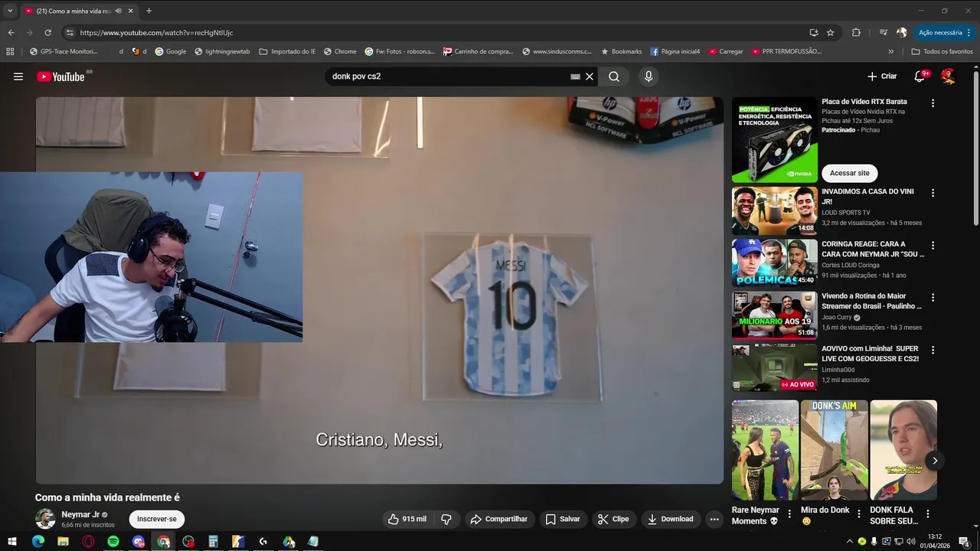Show next shorts with right arrow

pos(935,460)
